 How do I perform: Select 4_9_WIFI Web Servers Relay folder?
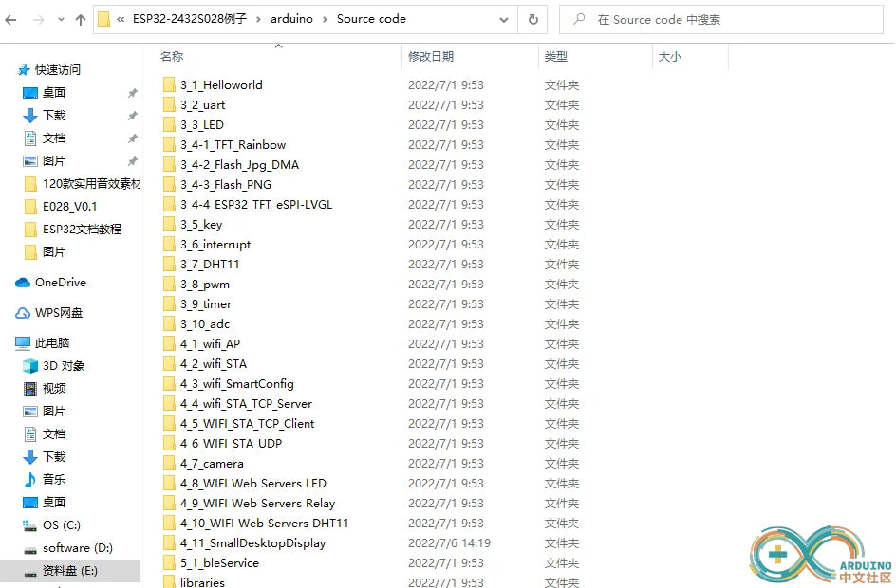[258, 504]
